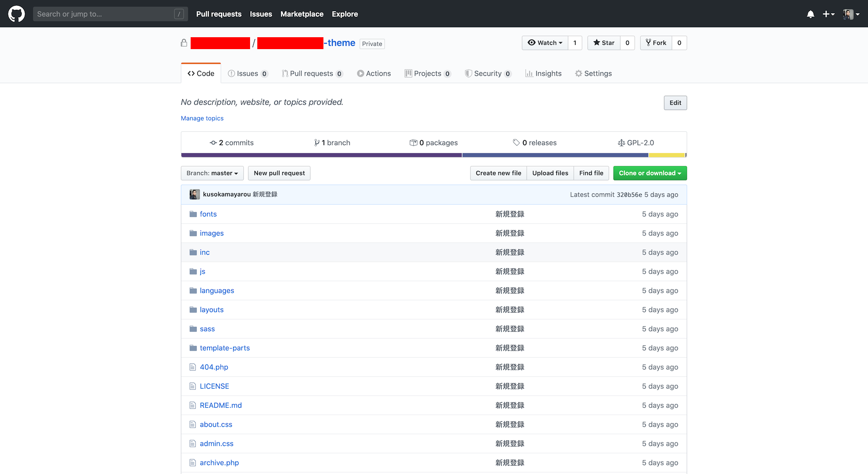Open the Watch dropdown
Image resolution: width=868 pixels, height=474 pixels.
click(545, 42)
